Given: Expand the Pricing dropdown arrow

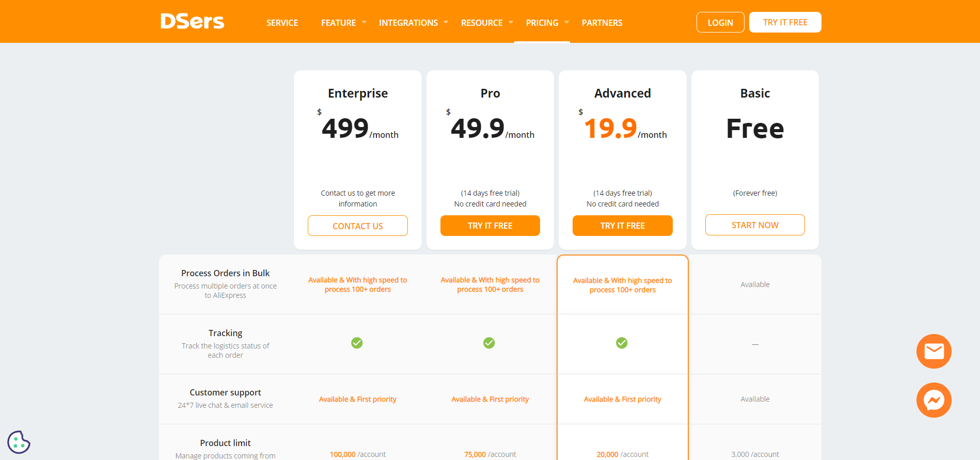Looking at the screenshot, I should tap(567, 22).
